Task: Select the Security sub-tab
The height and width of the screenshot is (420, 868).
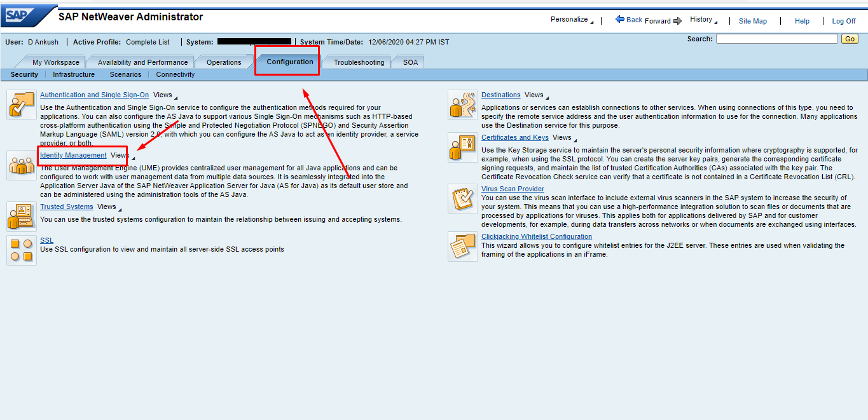Action: click(24, 74)
